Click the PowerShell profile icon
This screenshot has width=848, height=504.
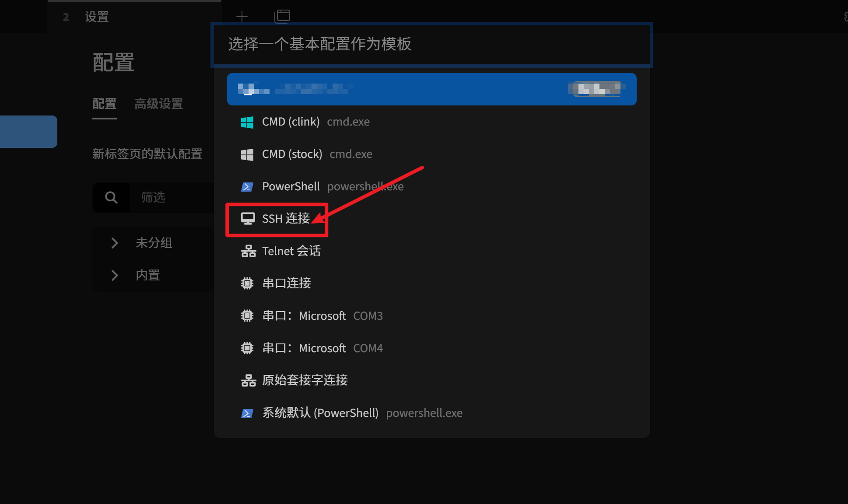247,187
